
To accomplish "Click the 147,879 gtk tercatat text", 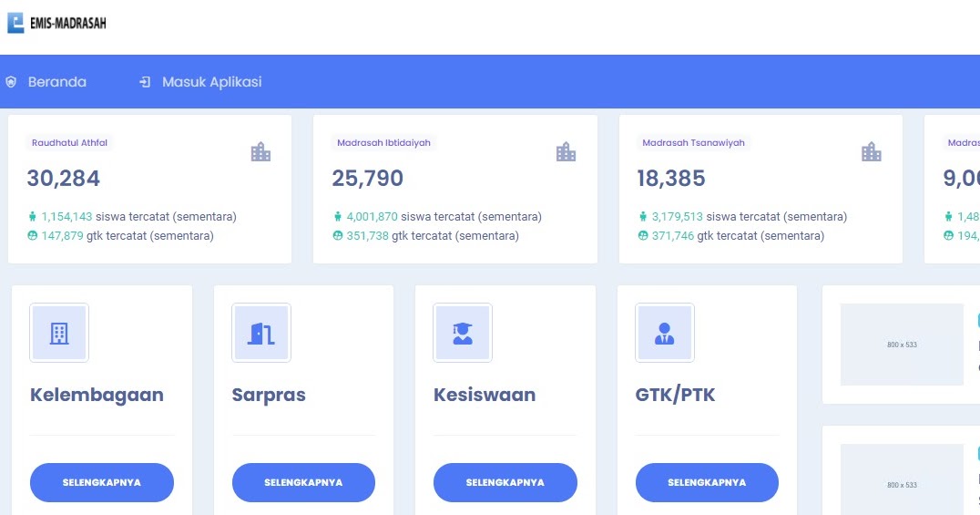I will point(128,236).
